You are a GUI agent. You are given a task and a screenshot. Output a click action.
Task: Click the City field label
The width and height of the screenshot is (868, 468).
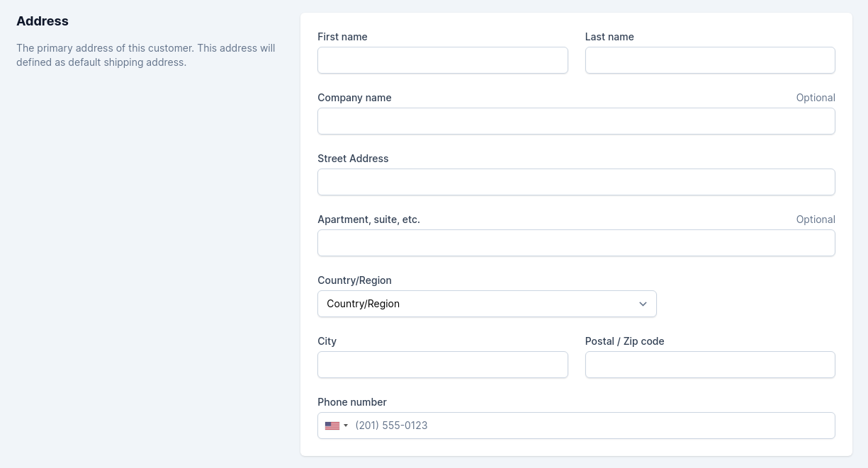(327, 341)
